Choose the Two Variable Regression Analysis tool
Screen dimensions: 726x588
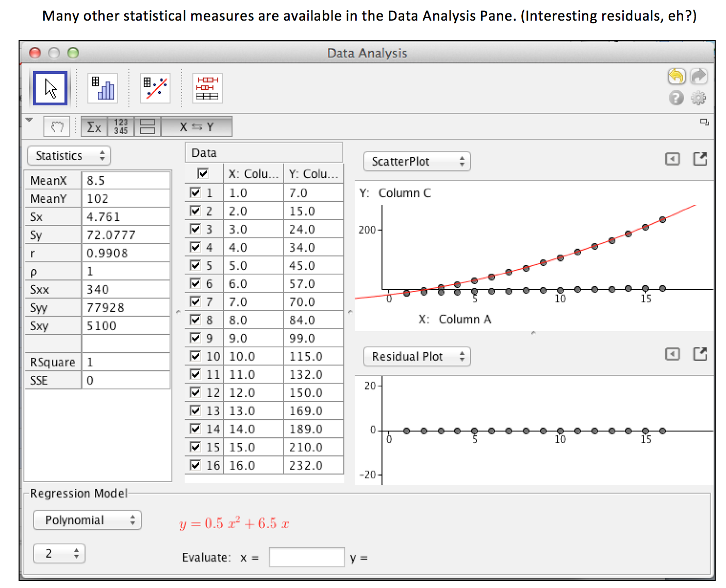click(x=155, y=88)
